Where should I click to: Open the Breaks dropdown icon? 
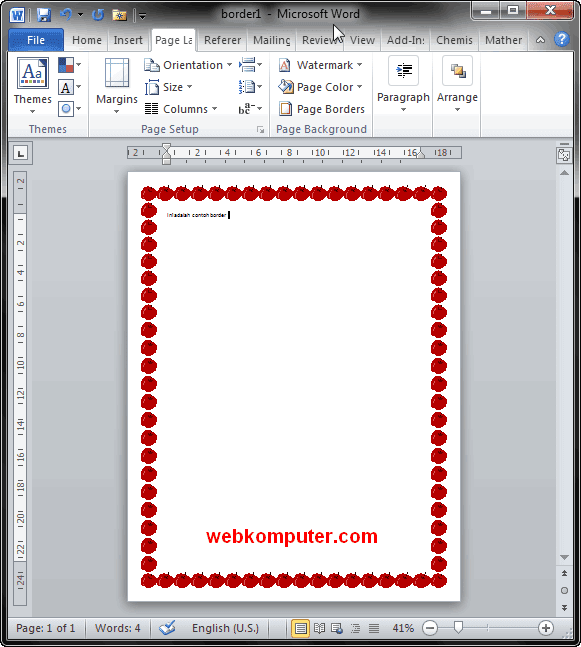[x=250, y=65]
